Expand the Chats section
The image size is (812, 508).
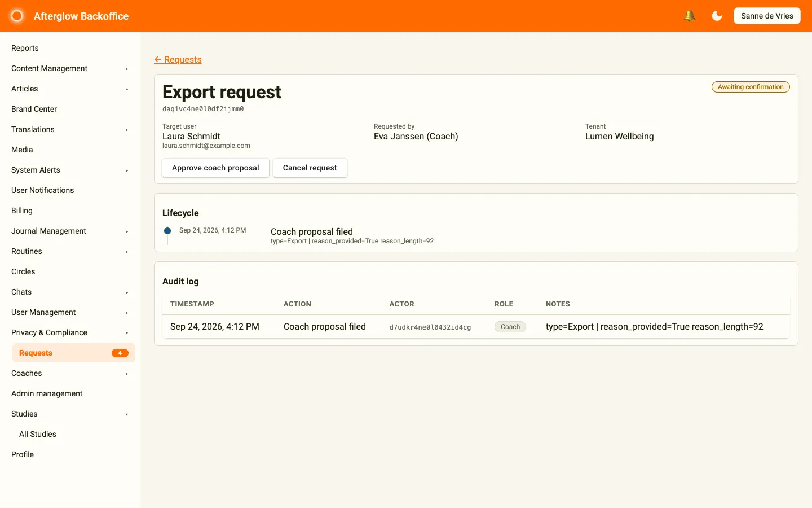pyautogui.click(x=70, y=292)
